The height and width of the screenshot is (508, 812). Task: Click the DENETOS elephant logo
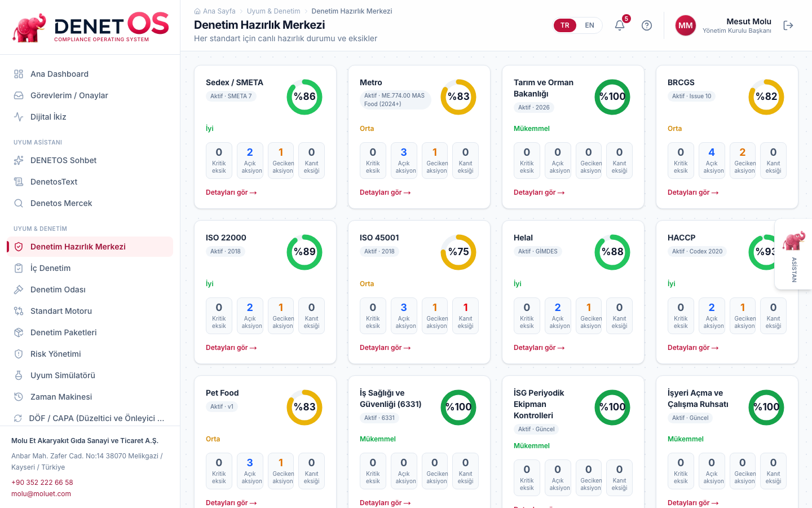pos(90,27)
